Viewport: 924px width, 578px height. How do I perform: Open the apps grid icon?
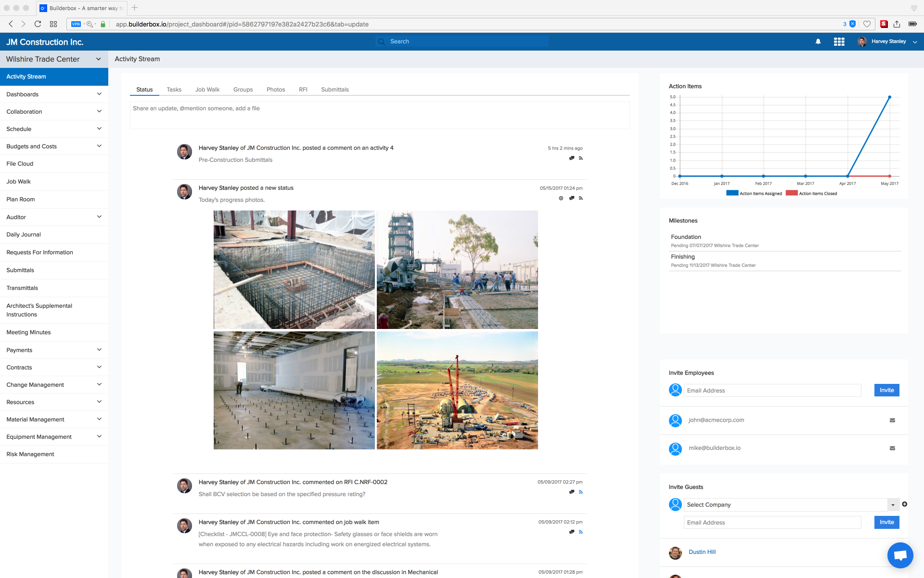tap(839, 42)
